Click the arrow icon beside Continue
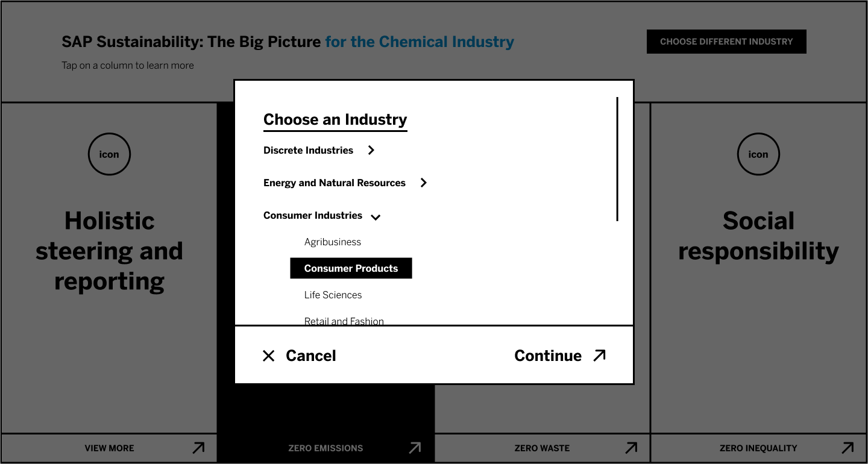The width and height of the screenshot is (868, 464). coord(599,356)
